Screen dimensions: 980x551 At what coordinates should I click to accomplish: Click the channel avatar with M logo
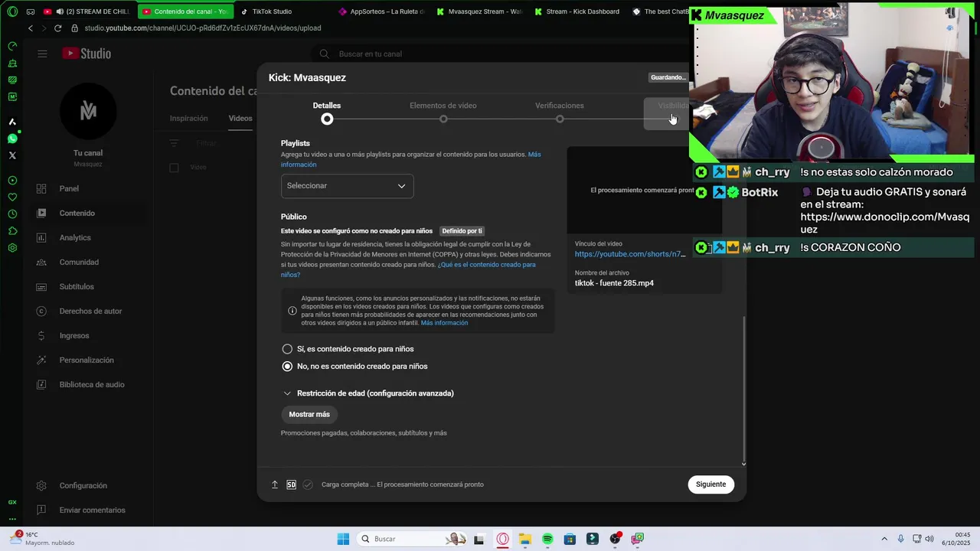tap(88, 112)
